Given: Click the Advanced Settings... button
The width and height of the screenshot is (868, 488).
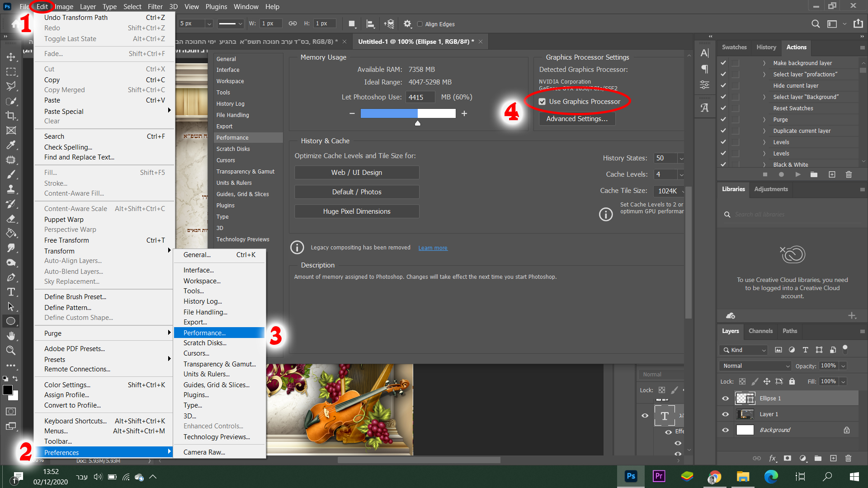Looking at the screenshot, I should pos(577,119).
